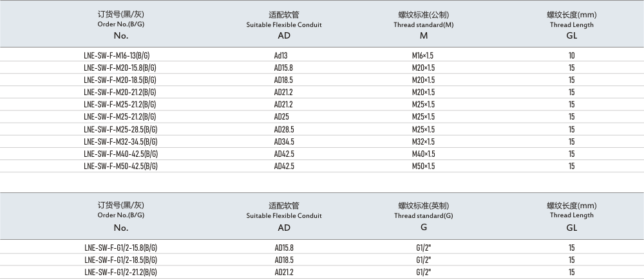Click order number LNE-SW-F-M20-21.2(B/G)

tap(120, 92)
